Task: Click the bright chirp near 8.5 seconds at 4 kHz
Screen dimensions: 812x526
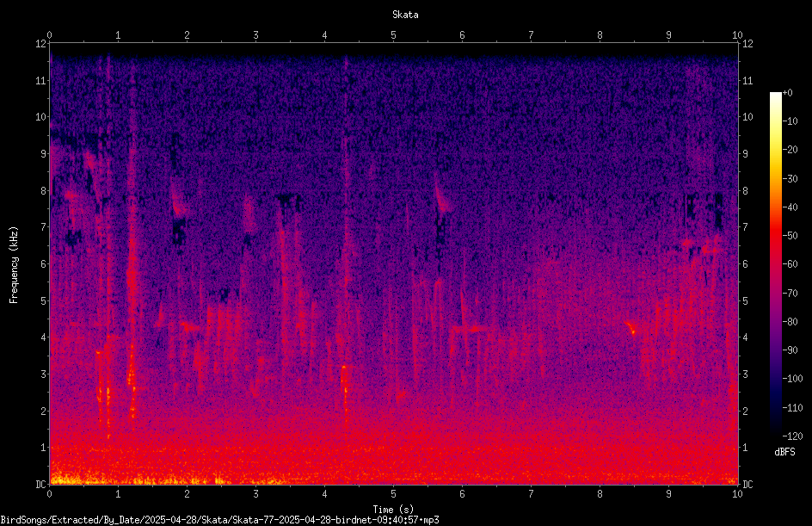Action: pyautogui.click(x=631, y=328)
